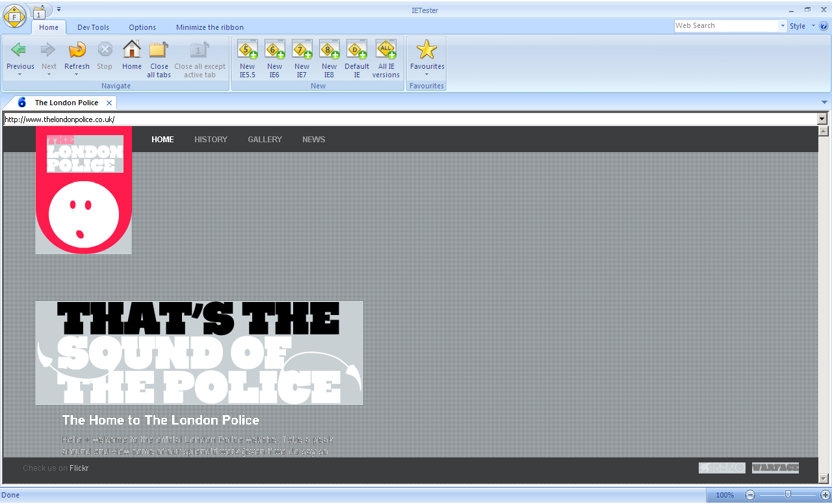Image resolution: width=832 pixels, height=504 pixels.
Task: Open the quick access toolbar customize arrow
Action: [58, 9]
